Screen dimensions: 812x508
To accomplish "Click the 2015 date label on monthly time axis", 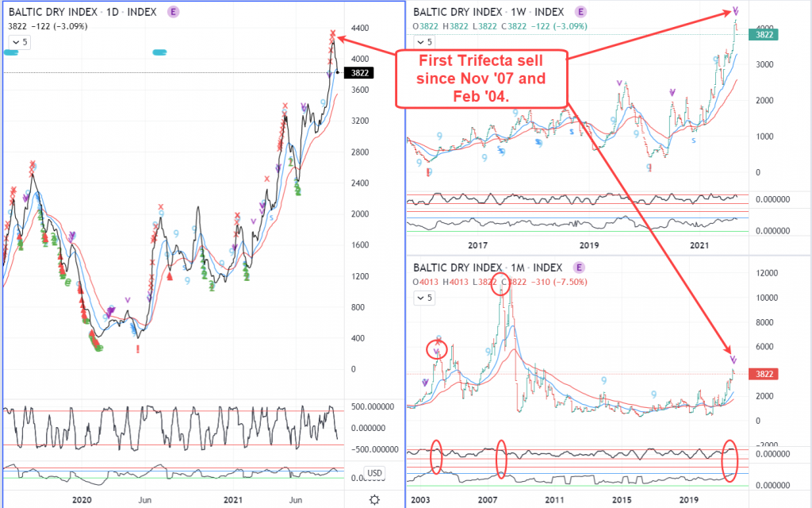I will [622, 500].
